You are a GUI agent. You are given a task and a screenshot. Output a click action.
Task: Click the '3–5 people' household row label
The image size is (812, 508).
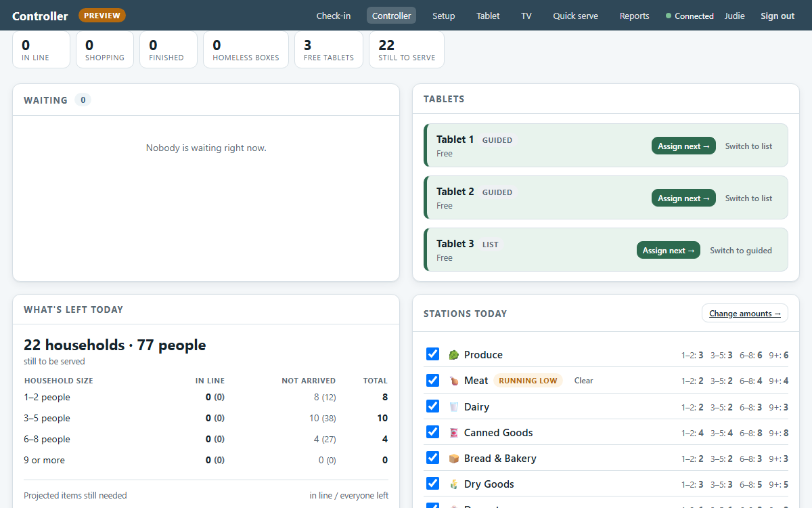47,418
